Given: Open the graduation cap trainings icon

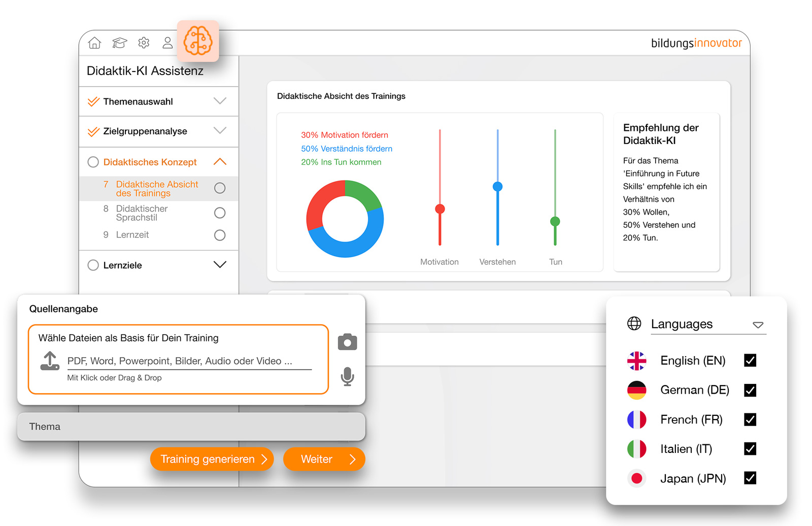Looking at the screenshot, I should (x=119, y=43).
